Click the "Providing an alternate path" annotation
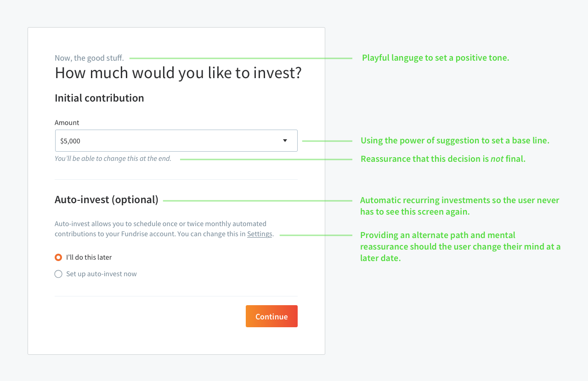 point(460,247)
